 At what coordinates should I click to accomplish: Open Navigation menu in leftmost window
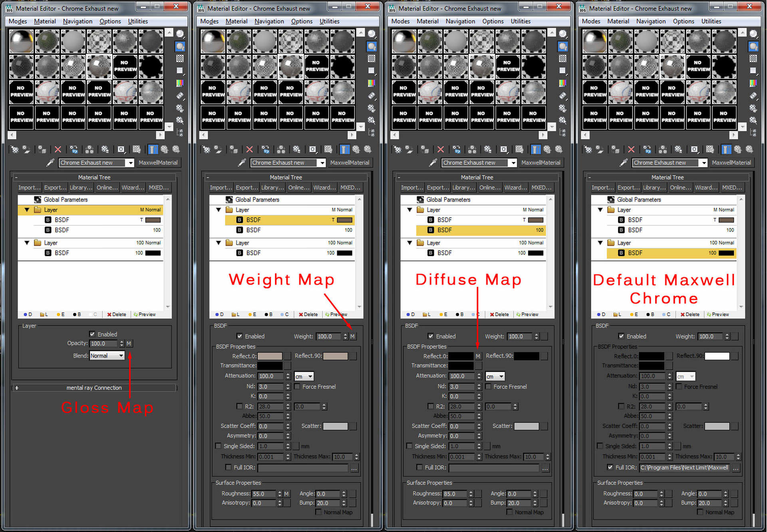(x=77, y=21)
